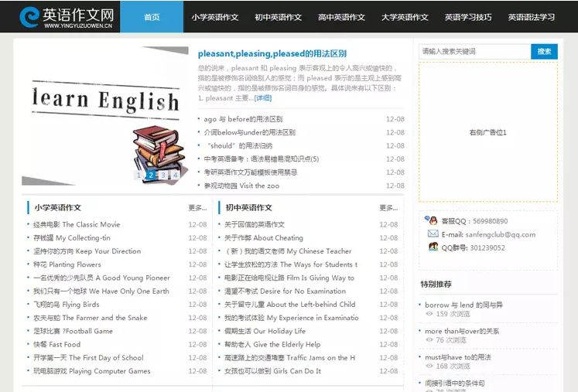Click the learn English banner image

[x=105, y=116]
